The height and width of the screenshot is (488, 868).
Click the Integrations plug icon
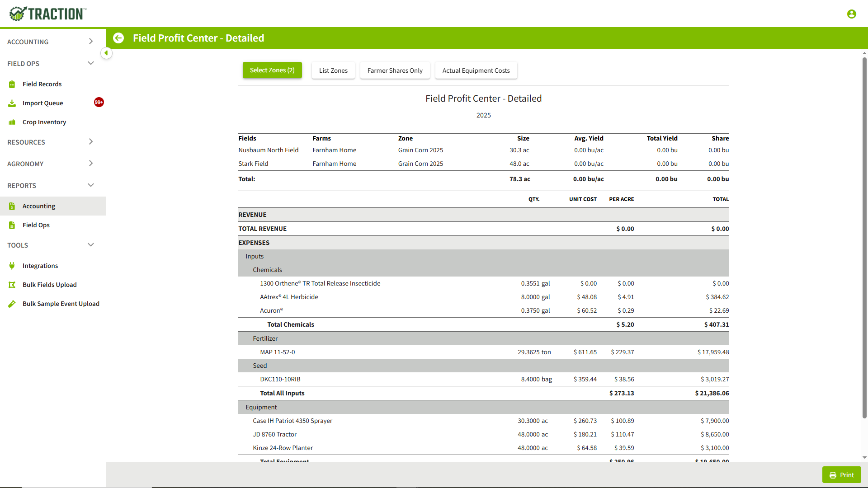click(12, 266)
